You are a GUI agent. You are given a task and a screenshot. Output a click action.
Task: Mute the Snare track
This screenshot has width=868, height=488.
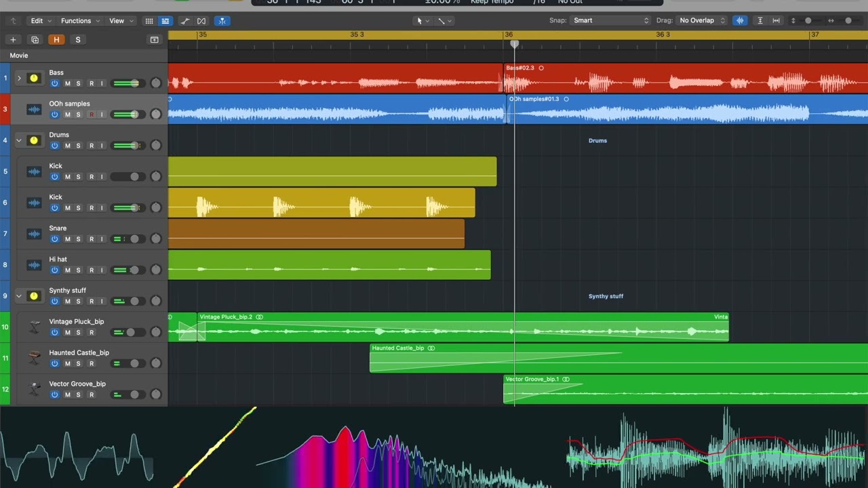(x=67, y=239)
